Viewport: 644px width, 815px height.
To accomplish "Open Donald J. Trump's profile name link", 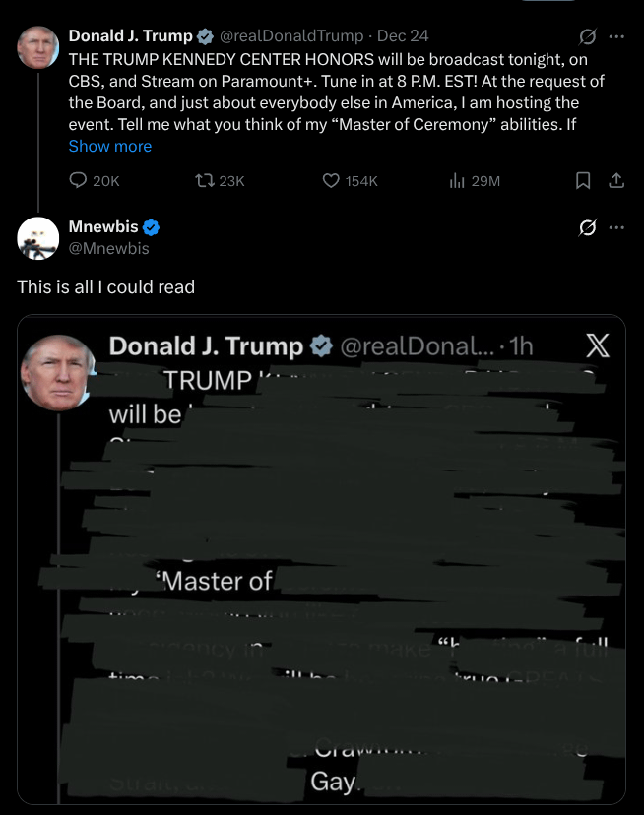I will (x=130, y=36).
